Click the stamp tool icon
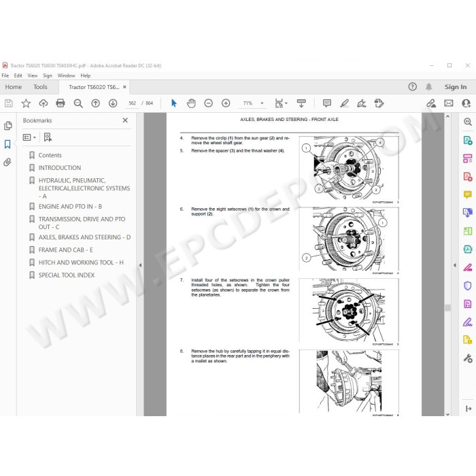Screen dimensions: 476x476 coord(379,103)
